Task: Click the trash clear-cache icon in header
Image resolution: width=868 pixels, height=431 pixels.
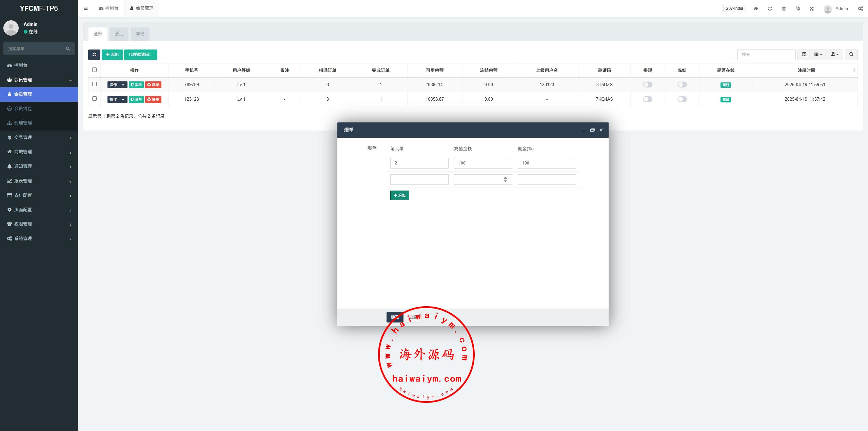Action: [784, 8]
